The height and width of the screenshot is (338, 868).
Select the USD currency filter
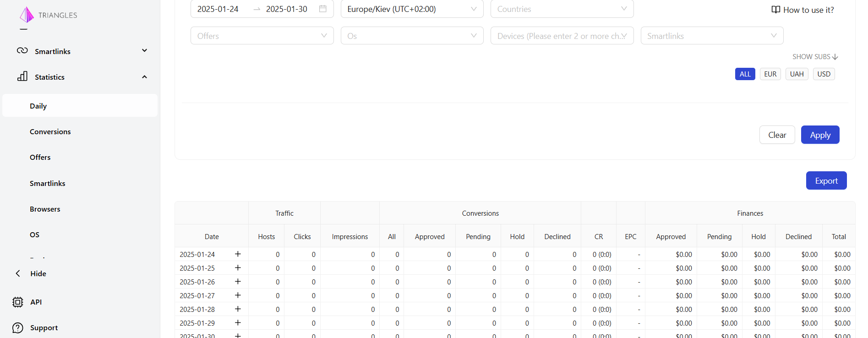coord(824,74)
